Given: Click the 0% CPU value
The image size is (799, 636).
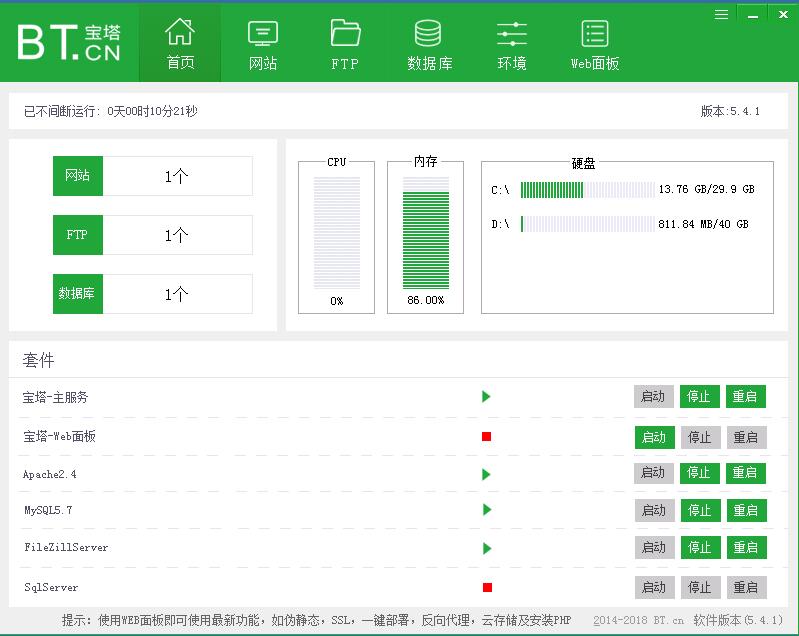Looking at the screenshot, I should (x=337, y=301).
